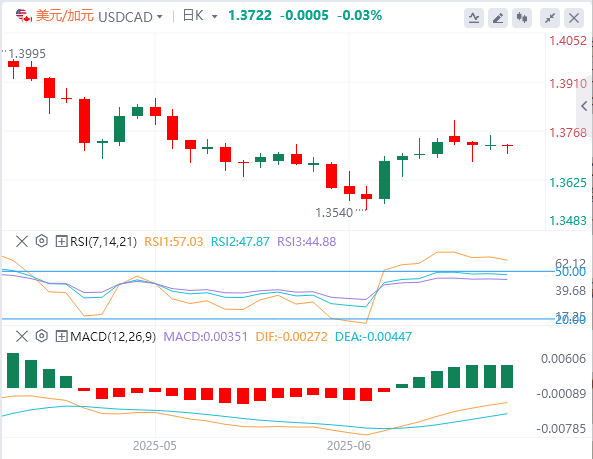Select the 2025-05 date axis marker

coord(155,446)
